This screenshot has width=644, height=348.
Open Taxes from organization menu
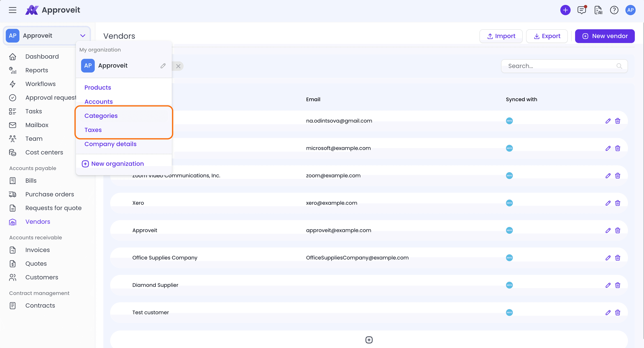[x=93, y=130]
